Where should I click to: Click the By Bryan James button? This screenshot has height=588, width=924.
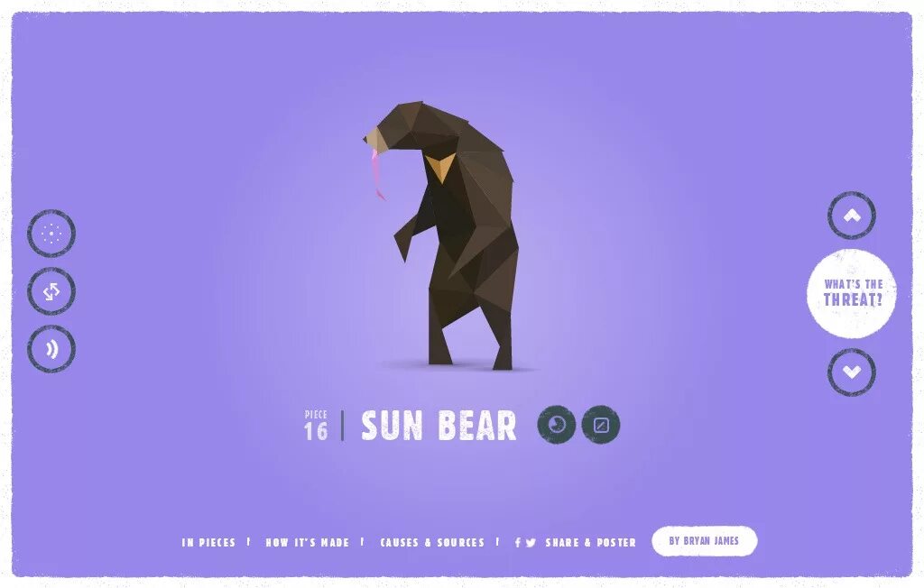click(704, 540)
